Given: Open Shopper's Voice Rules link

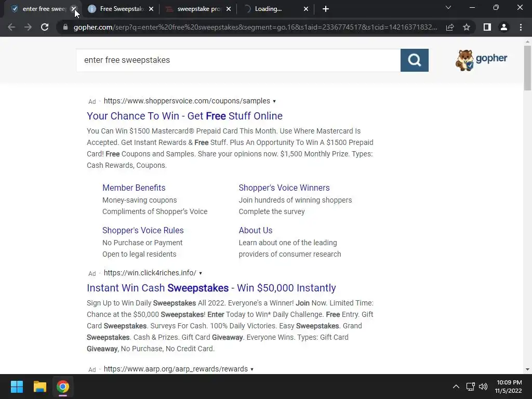Looking at the screenshot, I should point(143,230).
